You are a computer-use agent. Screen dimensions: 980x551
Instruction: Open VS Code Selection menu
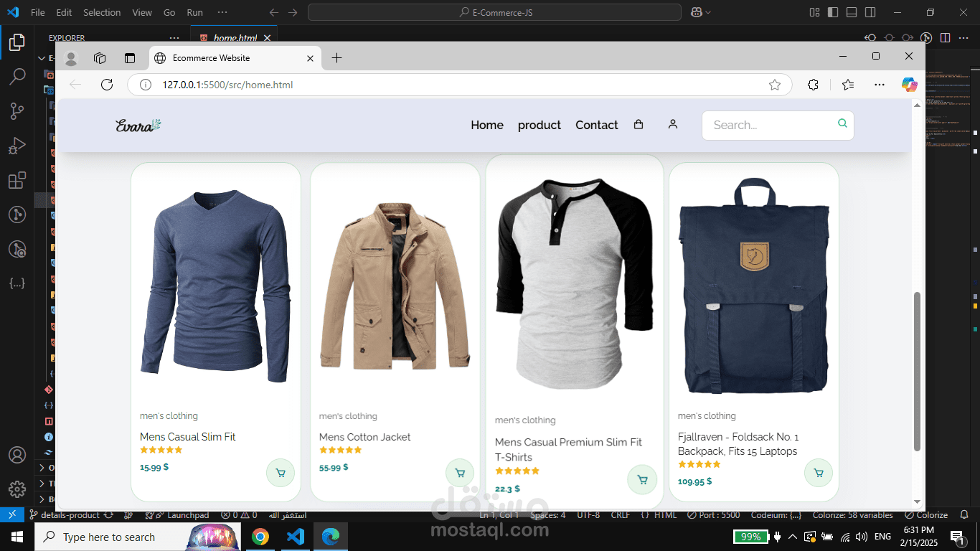tap(102, 12)
